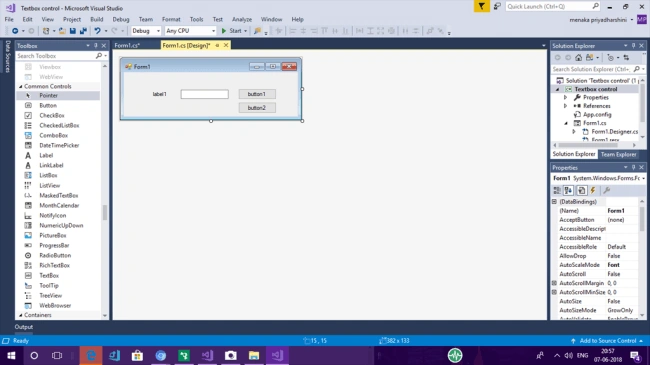Open the Format menu
Screen dimensions: 650x365
(x=171, y=19)
